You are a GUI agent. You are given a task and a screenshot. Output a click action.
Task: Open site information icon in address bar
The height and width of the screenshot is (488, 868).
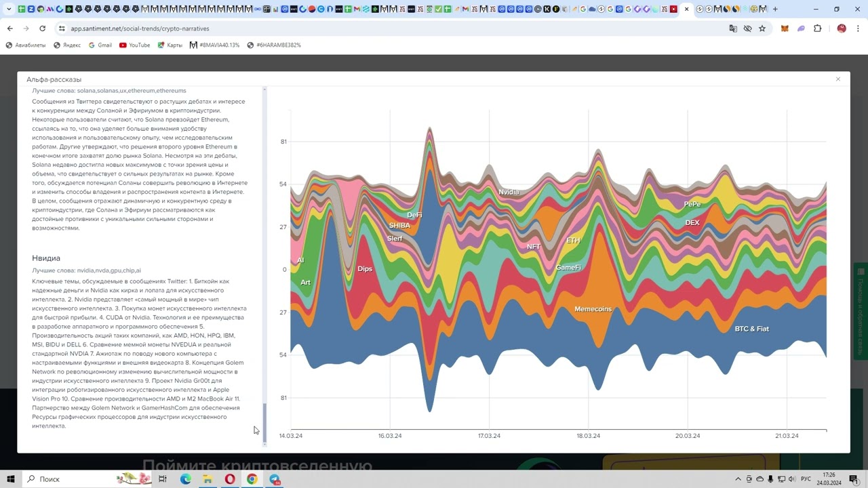tap(62, 28)
